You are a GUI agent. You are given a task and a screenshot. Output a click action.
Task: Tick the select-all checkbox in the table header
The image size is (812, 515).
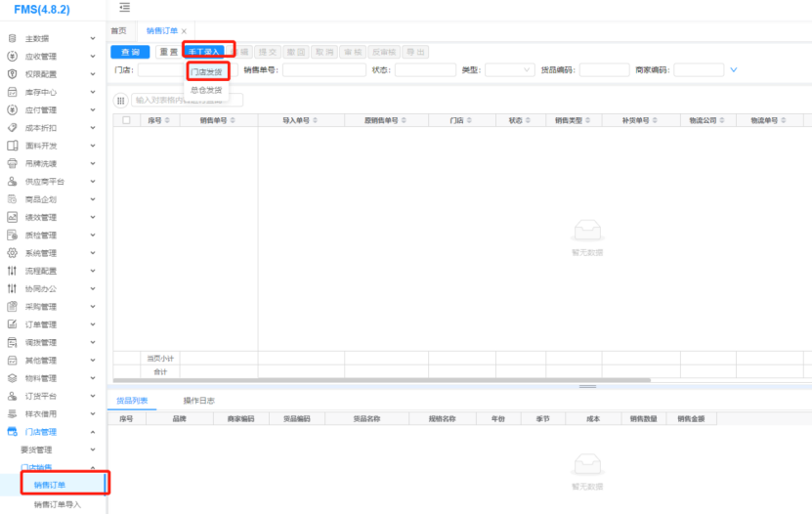tap(125, 120)
